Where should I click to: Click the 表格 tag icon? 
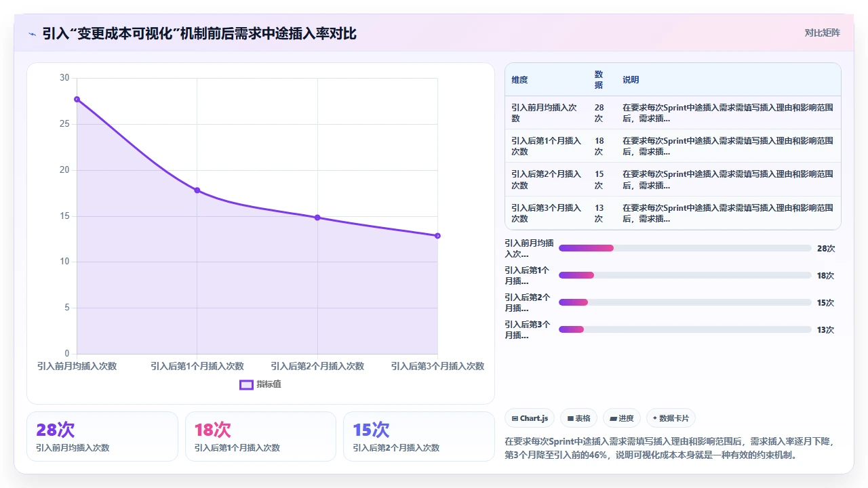pos(571,419)
